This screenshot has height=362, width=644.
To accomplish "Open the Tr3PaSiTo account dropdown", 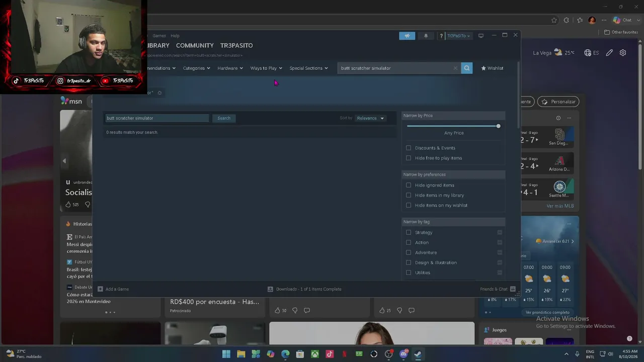I will click(x=458, y=36).
